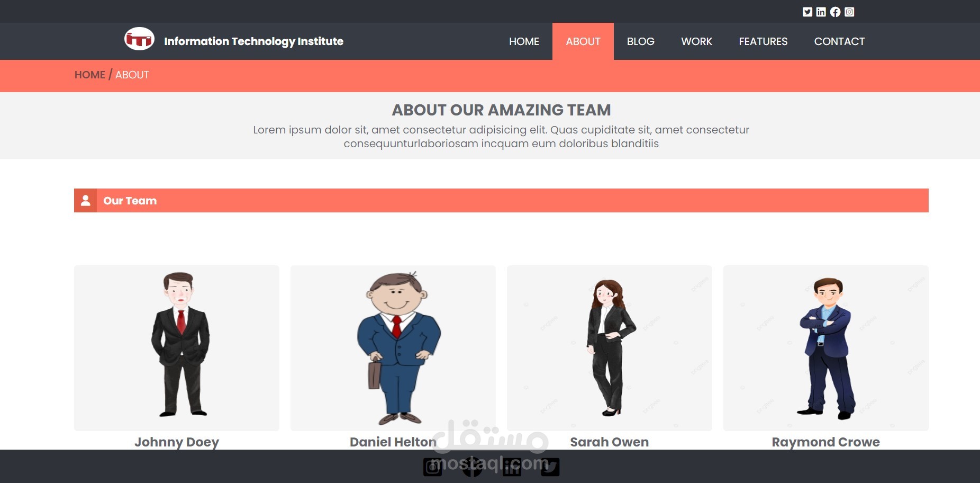Navigate to the WORK section
The width and height of the screenshot is (980, 483).
click(x=696, y=41)
